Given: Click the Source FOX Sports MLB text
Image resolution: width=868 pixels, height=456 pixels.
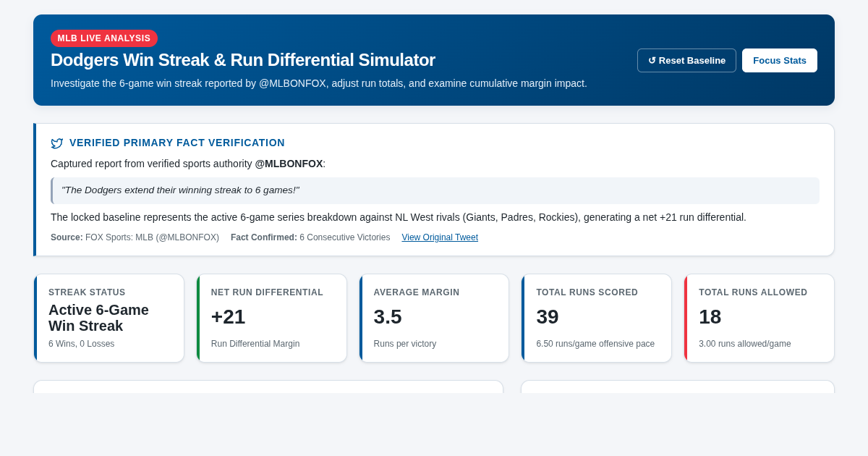Looking at the screenshot, I should 135,237.
